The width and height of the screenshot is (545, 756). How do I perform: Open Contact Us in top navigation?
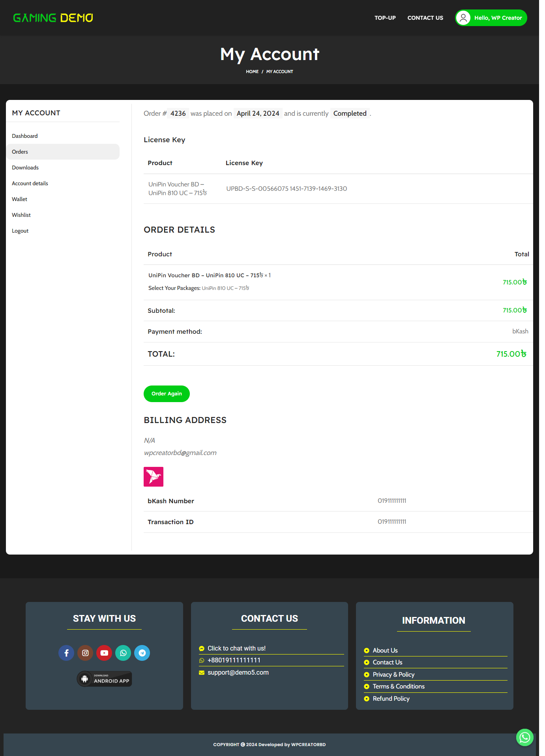click(x=425, y=18)
